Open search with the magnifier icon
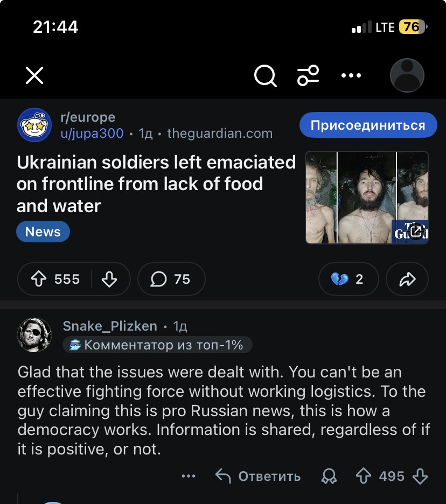 tap(265, 76)
